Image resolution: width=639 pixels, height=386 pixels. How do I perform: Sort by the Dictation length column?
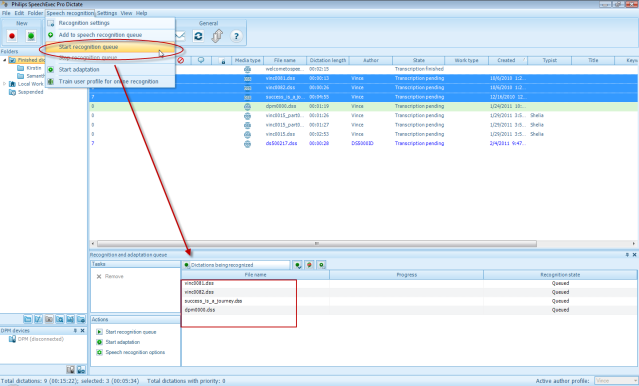click(x=328, y=60)
